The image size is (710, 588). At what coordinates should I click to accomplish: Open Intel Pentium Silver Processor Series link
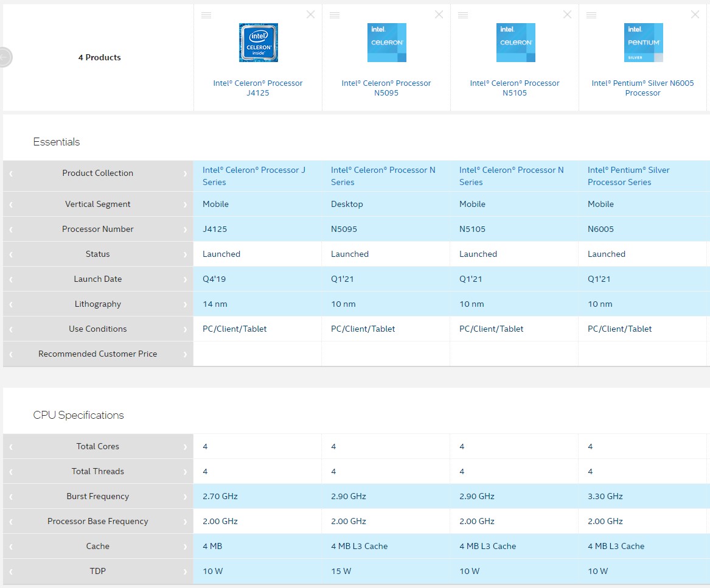(x=628, y=176)
